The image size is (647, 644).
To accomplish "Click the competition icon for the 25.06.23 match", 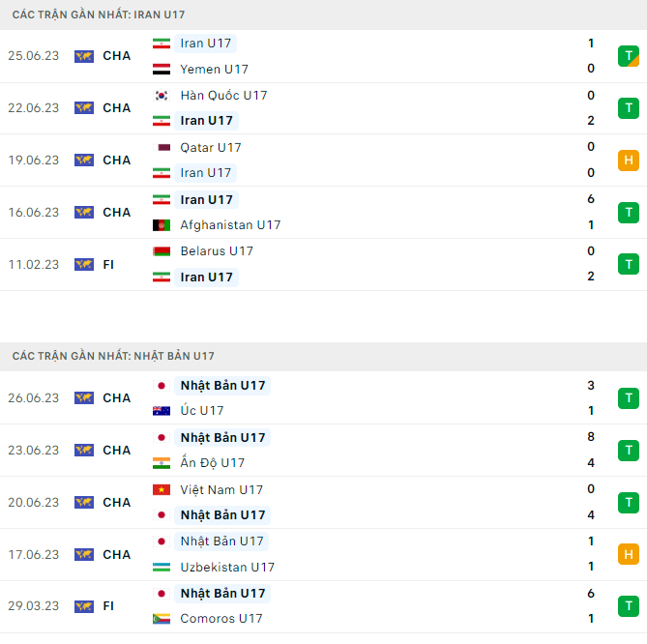I will point(84,56).
